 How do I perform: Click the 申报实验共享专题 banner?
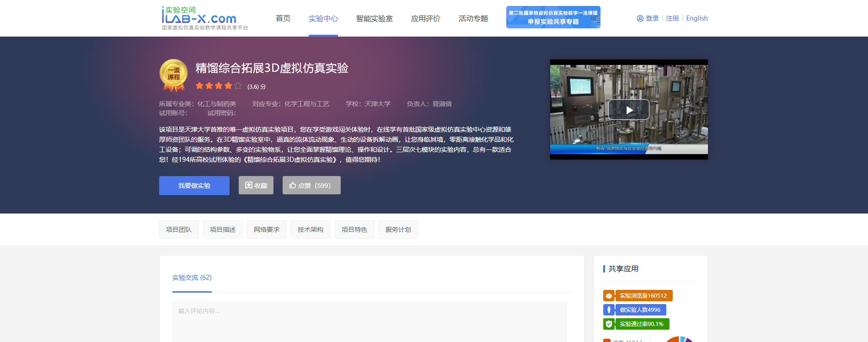pyautogui.click(x=553, y=17)
